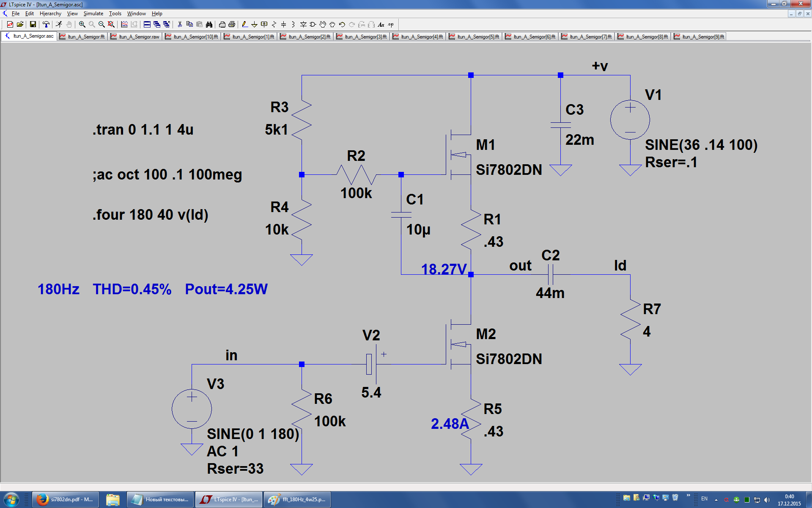Switch to the Itun_A_Semigor.raw tab
The height and width of the screenshot is (508, 812).
(135, 37)
